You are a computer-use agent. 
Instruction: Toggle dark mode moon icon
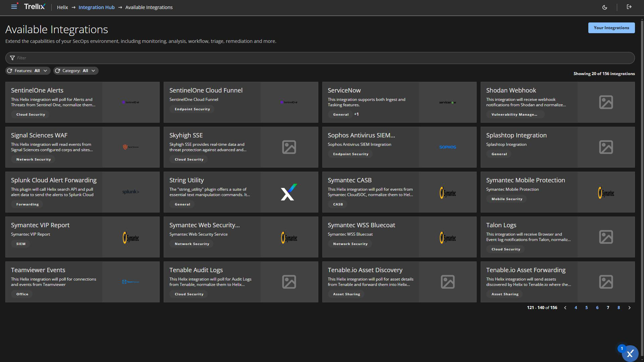point(604,7)
